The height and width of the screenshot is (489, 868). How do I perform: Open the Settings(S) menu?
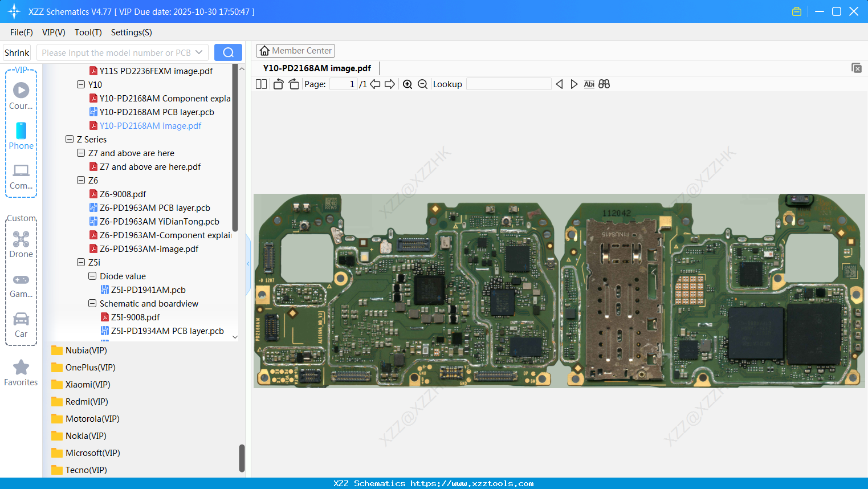point(131,32)
